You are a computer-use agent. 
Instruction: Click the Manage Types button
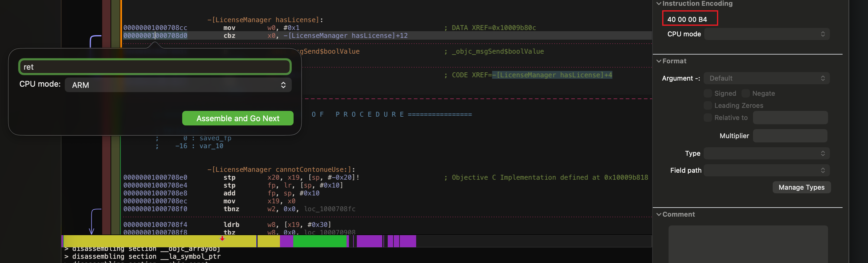pos(801,188)
